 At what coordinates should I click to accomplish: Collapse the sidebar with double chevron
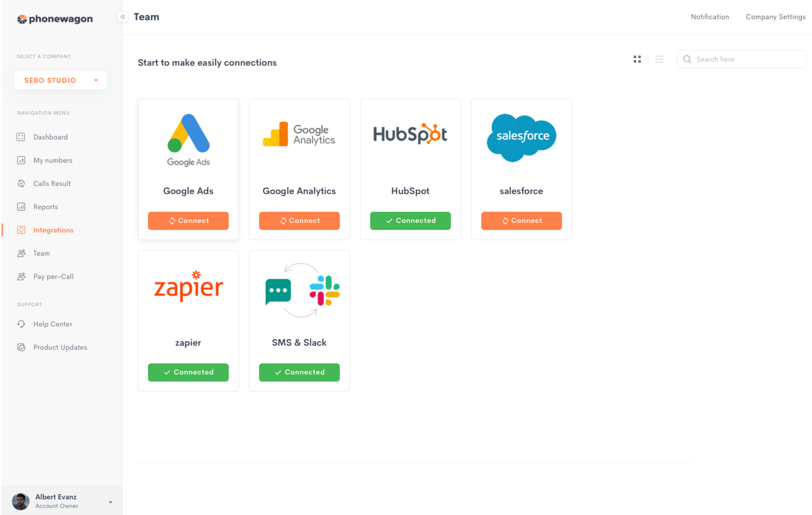tap(123, 16)
